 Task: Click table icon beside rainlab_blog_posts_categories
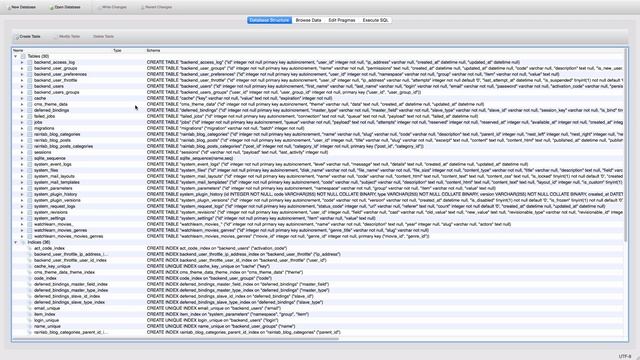[x=30, y=147]
